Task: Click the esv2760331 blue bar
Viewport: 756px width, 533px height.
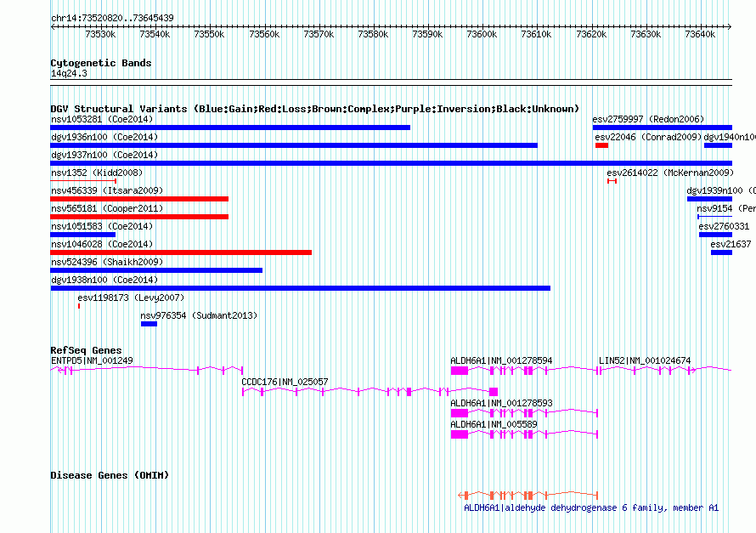Action: (x=715, y=235)
